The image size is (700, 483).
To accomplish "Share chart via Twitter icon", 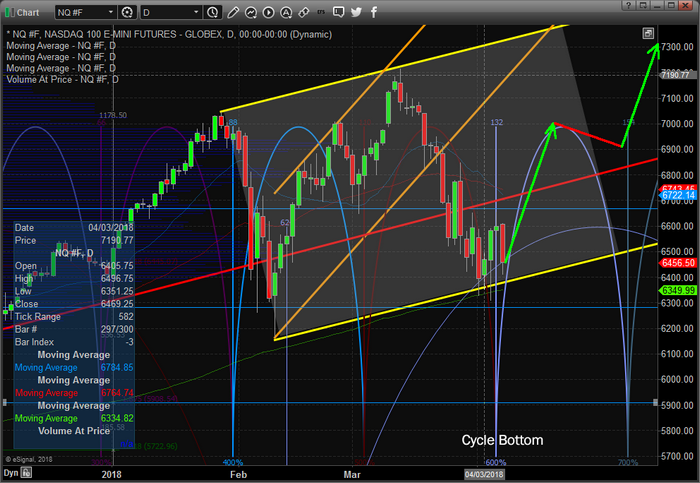I will [356, 12].
